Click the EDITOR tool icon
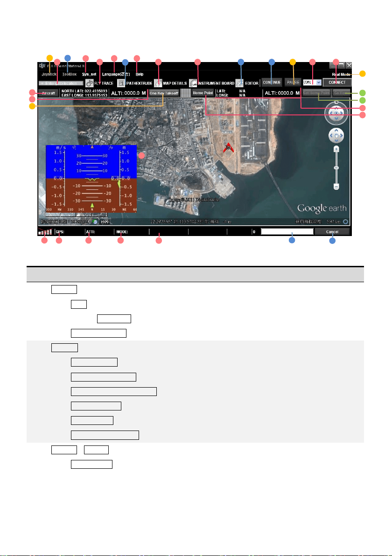The image size is (392, 556). coord(240,83)
